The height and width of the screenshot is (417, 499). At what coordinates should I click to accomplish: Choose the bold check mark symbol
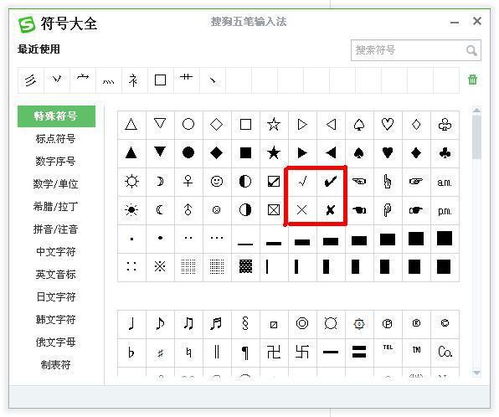coord(331,182)
